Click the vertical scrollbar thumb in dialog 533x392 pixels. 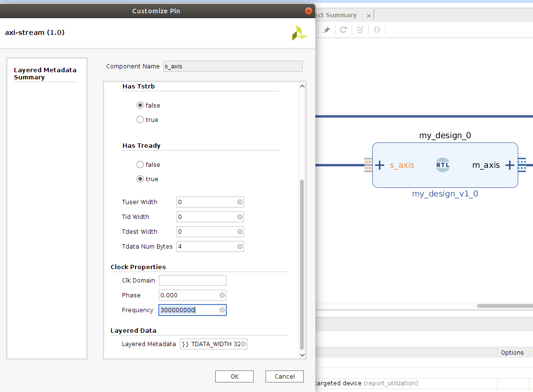pos(302,265)
